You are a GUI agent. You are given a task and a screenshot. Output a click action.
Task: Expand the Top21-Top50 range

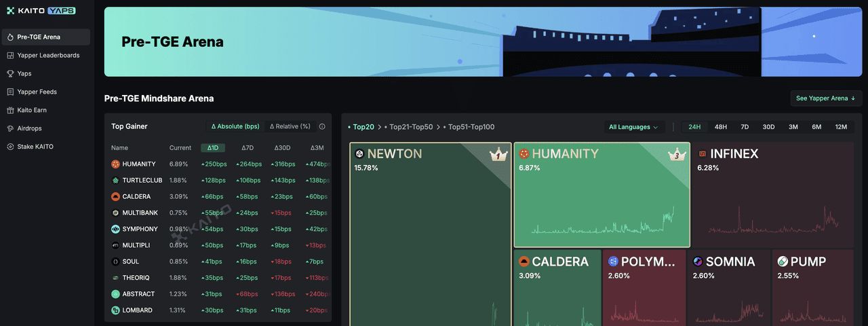pos(411,127)
